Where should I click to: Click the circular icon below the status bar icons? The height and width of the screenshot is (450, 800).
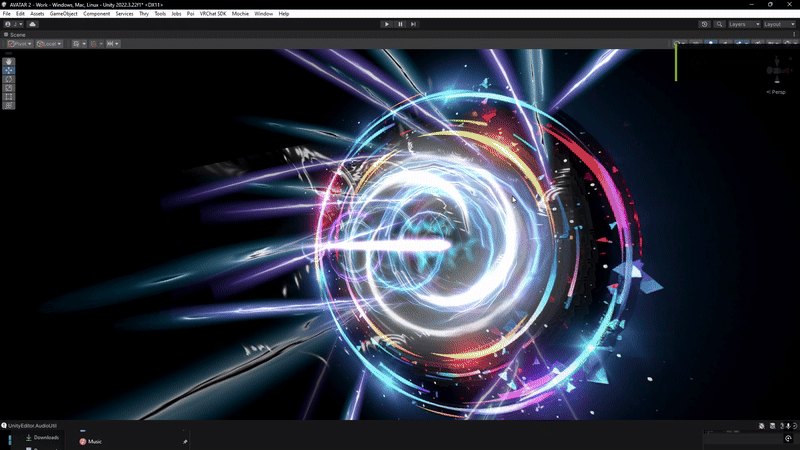(788, 438)
